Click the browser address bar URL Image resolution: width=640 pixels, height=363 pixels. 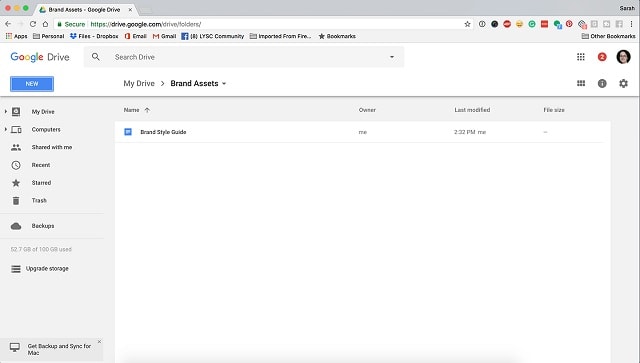coord(146,24)
